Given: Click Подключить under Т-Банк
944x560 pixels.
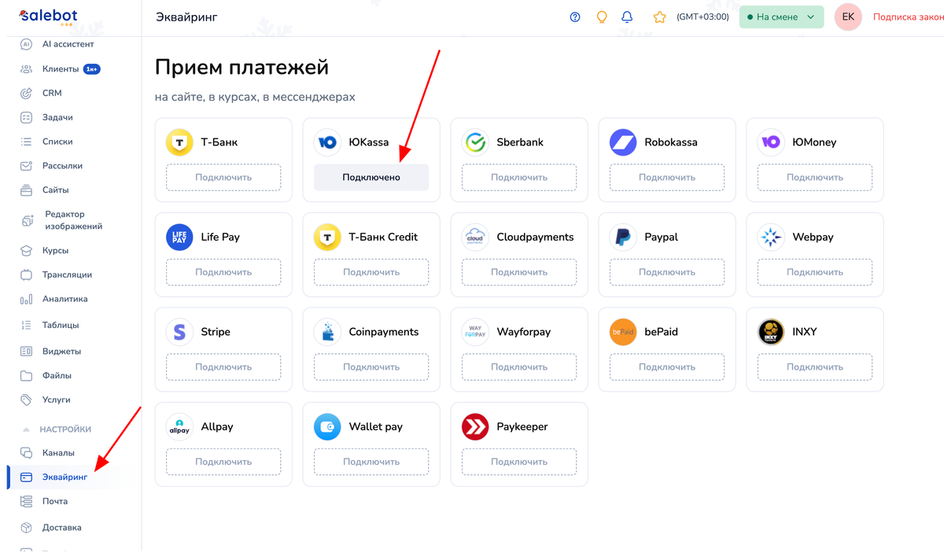Looking at the screenshot, I should click(223, 177).
